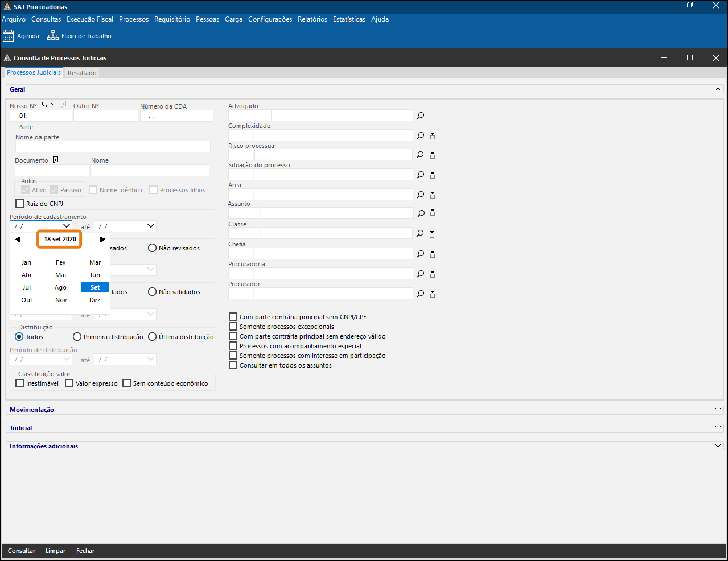Click the list selector icon for Risco processual
The image size is (728, 561).
[x=433, y=155]
